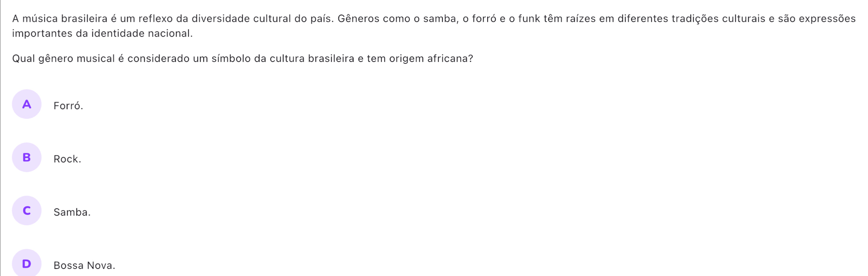Select the purple B option badge
This screenshot has width=868, height=276.
pyautogui.click(x=27, y=158)
